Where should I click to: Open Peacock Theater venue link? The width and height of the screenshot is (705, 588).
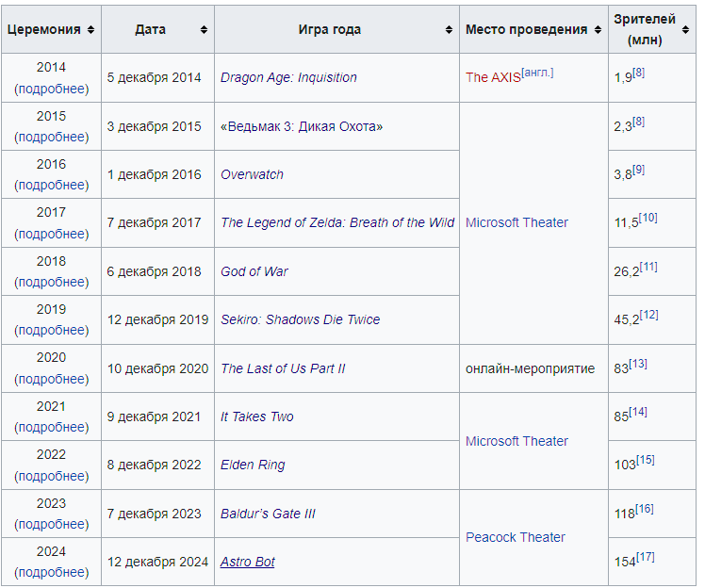tap(516, 538)
